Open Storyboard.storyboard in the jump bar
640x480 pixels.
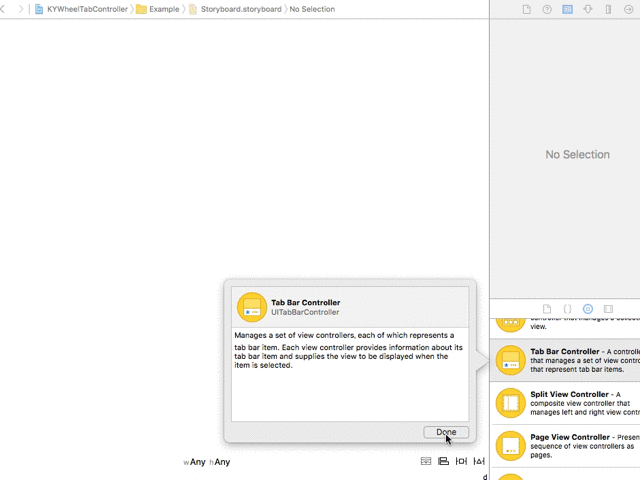[236, 9]
